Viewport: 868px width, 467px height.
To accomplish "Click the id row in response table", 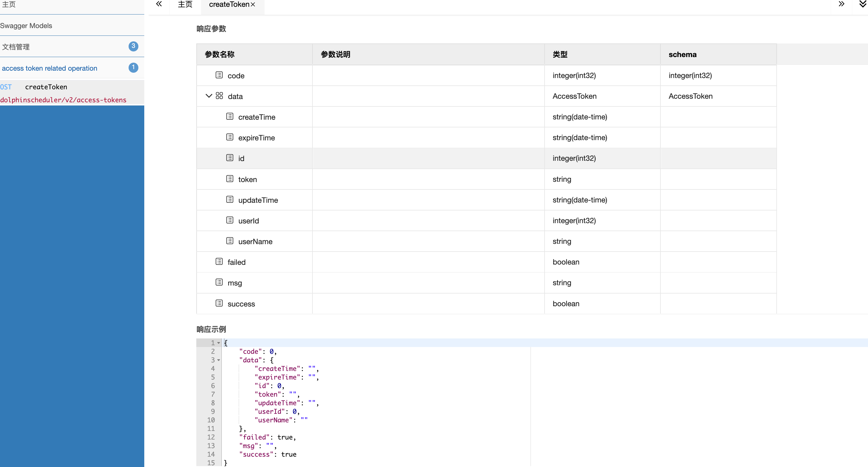I will tap(428, 158).
